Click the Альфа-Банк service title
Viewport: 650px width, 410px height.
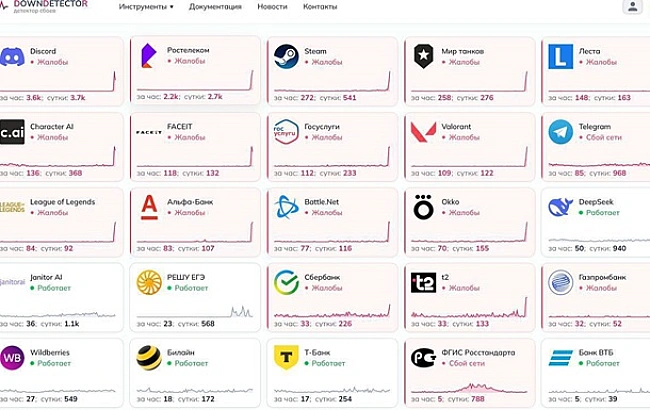click(193, 202)
